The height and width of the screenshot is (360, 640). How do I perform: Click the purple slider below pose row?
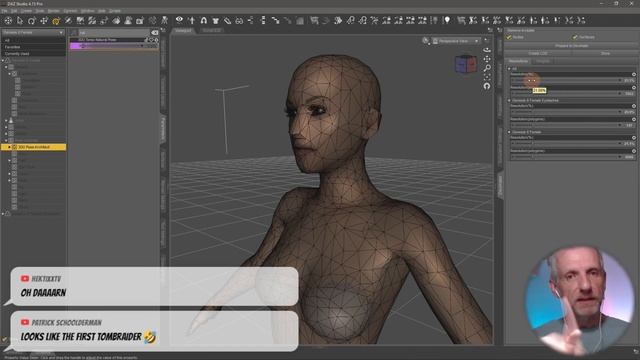coord(113,46)
